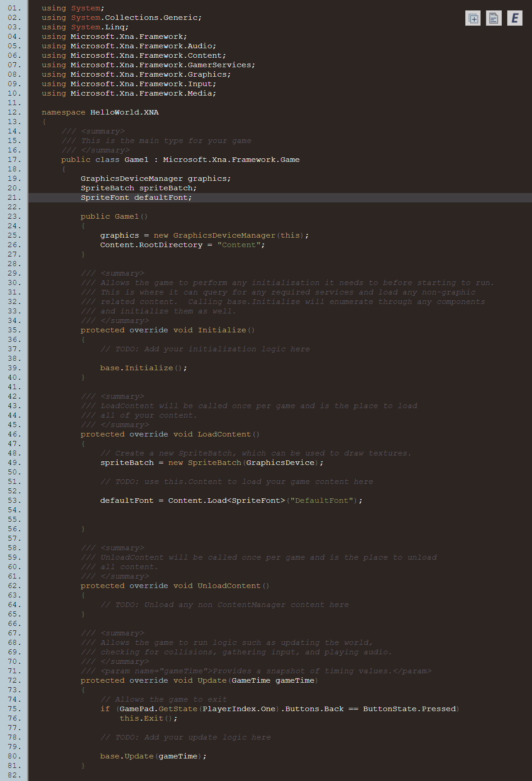Click 'protected override void Update(GameTime gameTime)' line

tap(199, 680)
